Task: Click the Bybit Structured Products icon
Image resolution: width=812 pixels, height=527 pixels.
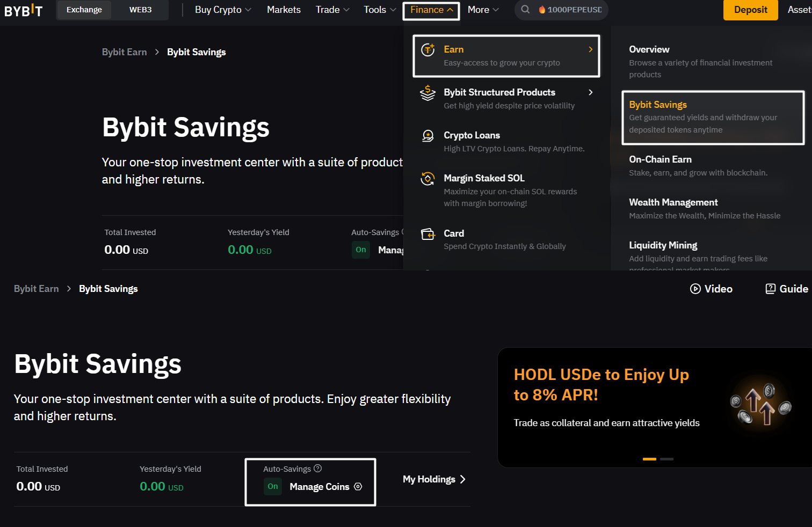Action: coord(427,93)
